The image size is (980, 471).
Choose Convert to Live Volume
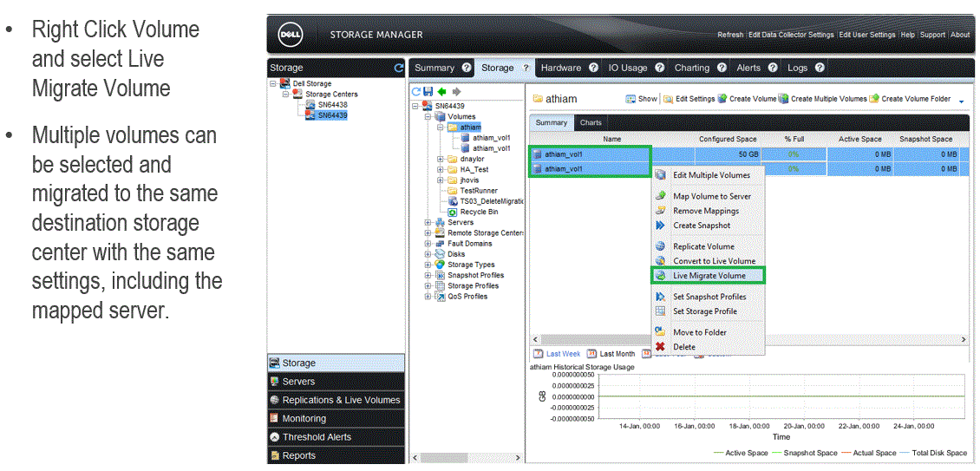click(709, 261)
